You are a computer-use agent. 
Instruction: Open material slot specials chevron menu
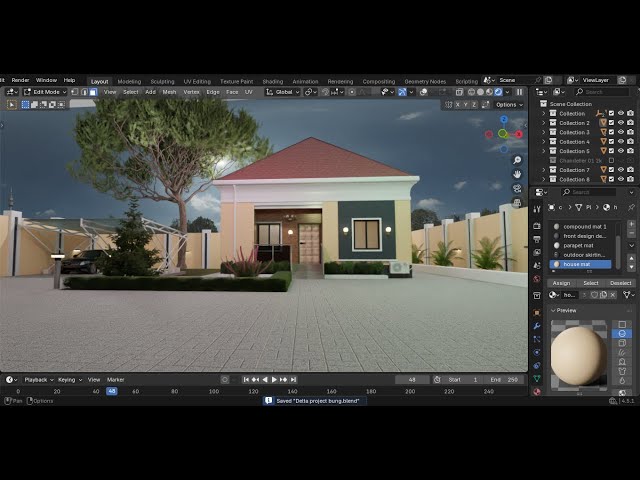point(631,246)
